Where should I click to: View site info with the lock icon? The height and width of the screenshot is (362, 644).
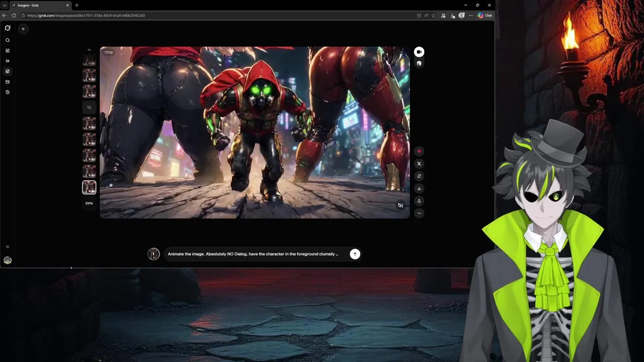(23, 16)
